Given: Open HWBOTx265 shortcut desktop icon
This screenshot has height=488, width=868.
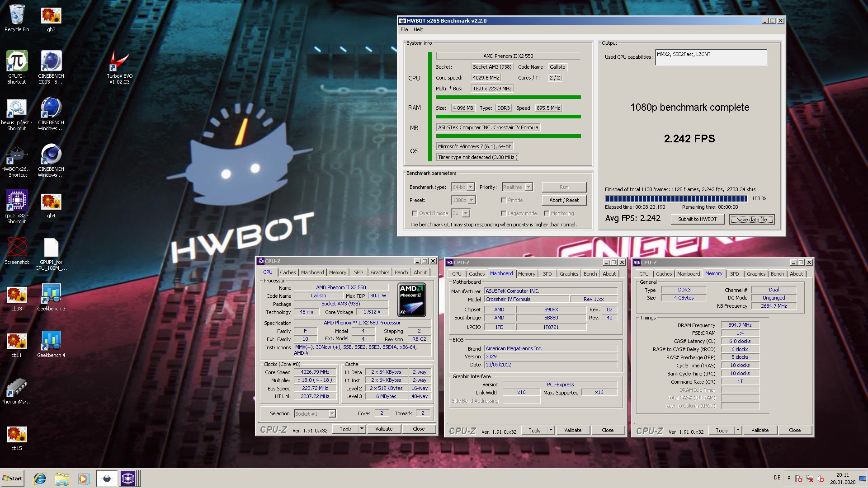Looking at the screenshot, I should [17, 161].
